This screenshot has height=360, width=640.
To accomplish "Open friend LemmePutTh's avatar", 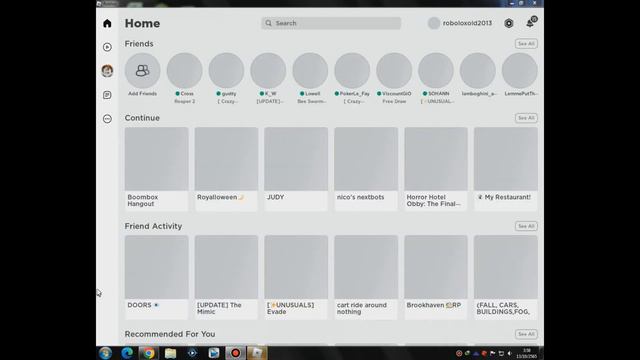I will [x=520, y=71].
